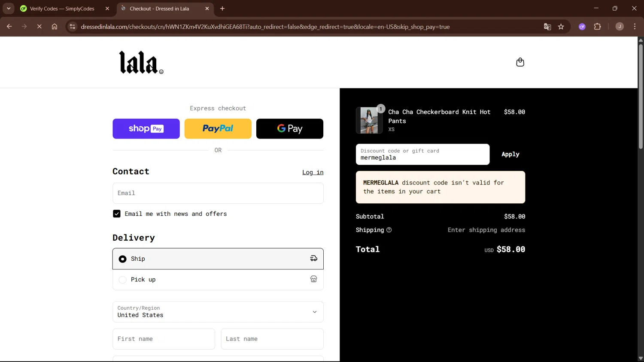Open Chrome three-dot menu
Screen dimensions: 644x362
635,27
